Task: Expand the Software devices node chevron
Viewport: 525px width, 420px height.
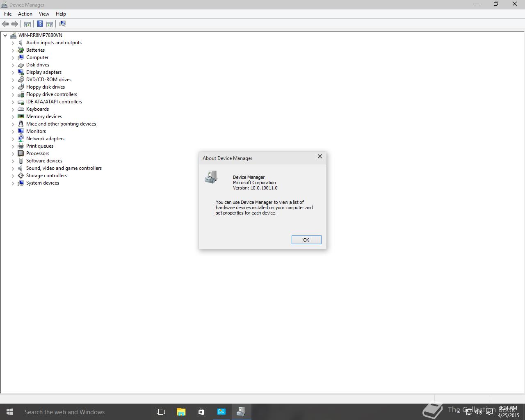Action: point(13,161)
